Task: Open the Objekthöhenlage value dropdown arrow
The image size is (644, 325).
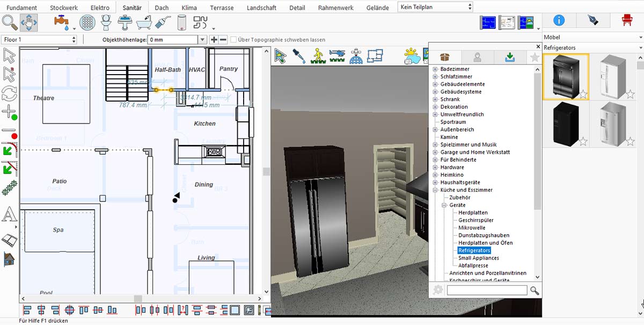Action: [202, 40]
